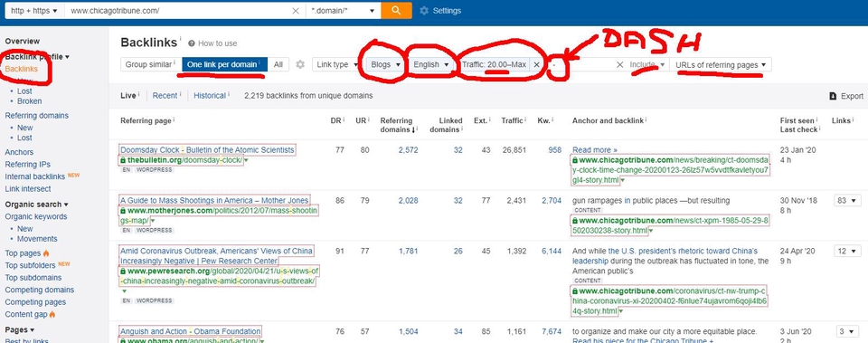Screen dimensions: 868x343
Task: Open Pew Research Coronavirus article link
Action: [x=216, y=255]
